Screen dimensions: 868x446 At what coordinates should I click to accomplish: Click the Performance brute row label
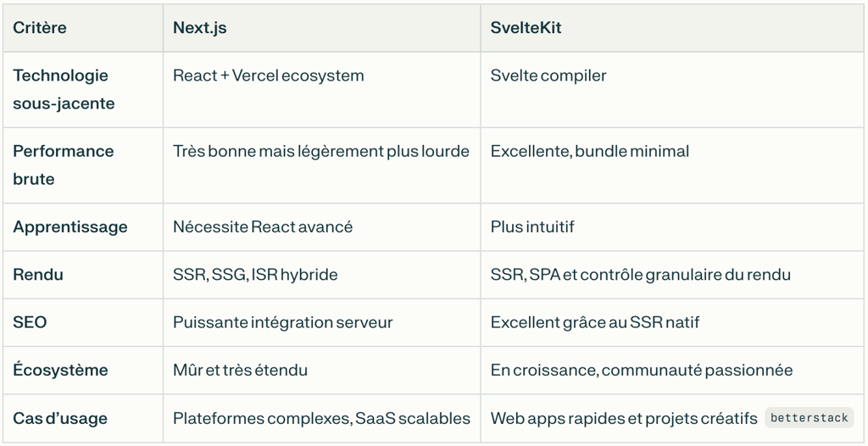(x=64, y=164)
